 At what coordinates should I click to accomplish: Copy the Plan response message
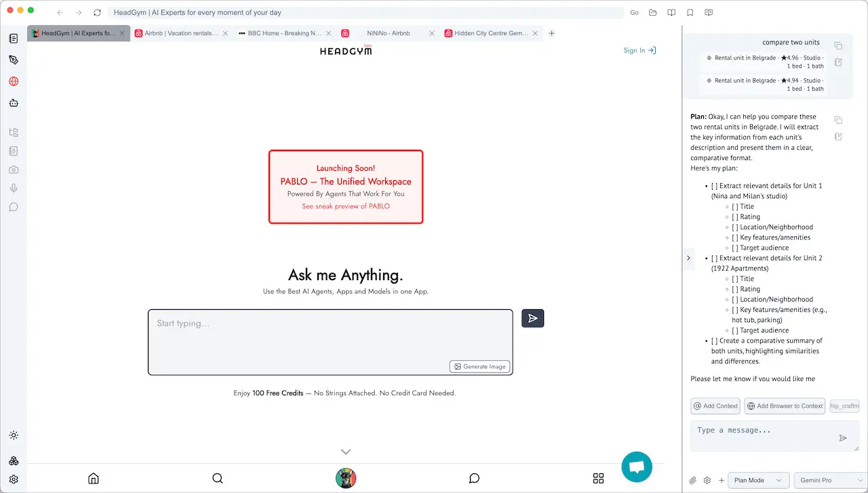tap(838, 120)
